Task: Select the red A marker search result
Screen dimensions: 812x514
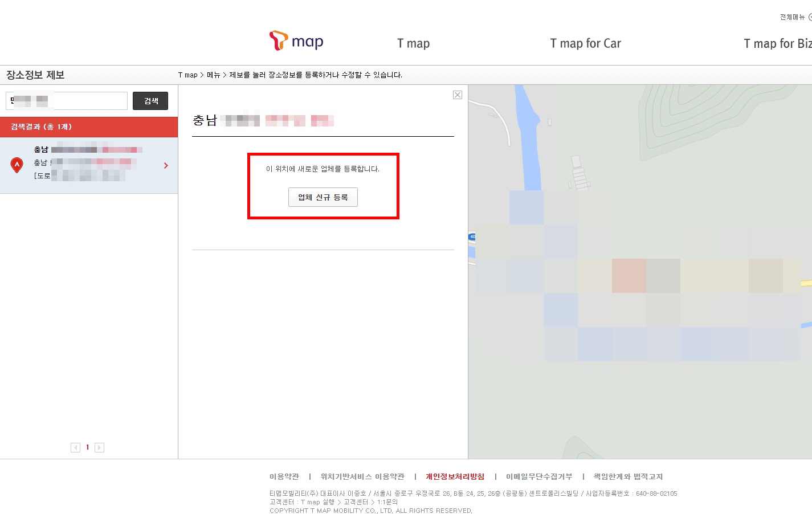Action: click(x=17, y=165)
